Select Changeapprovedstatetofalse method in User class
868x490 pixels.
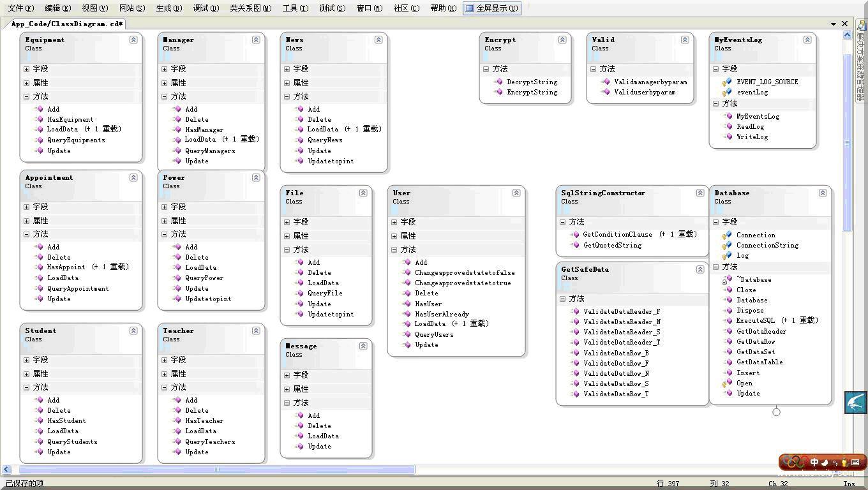(x=465, y=272)
